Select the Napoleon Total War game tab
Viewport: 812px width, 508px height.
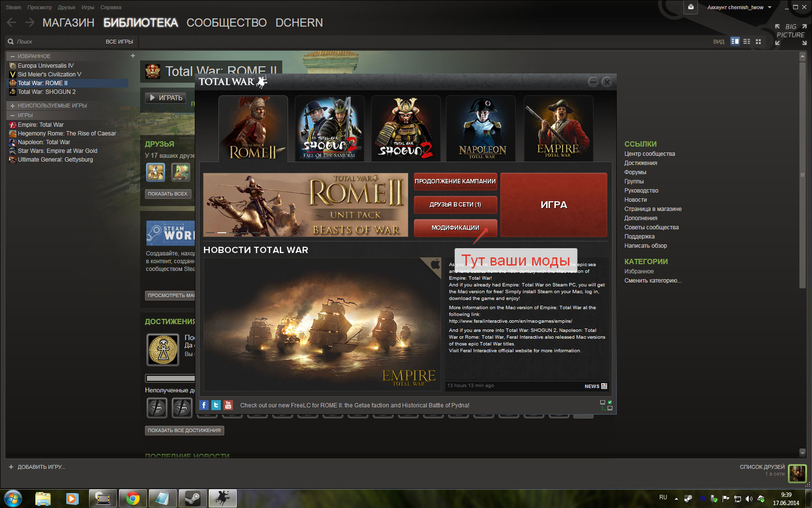(482, 129)
